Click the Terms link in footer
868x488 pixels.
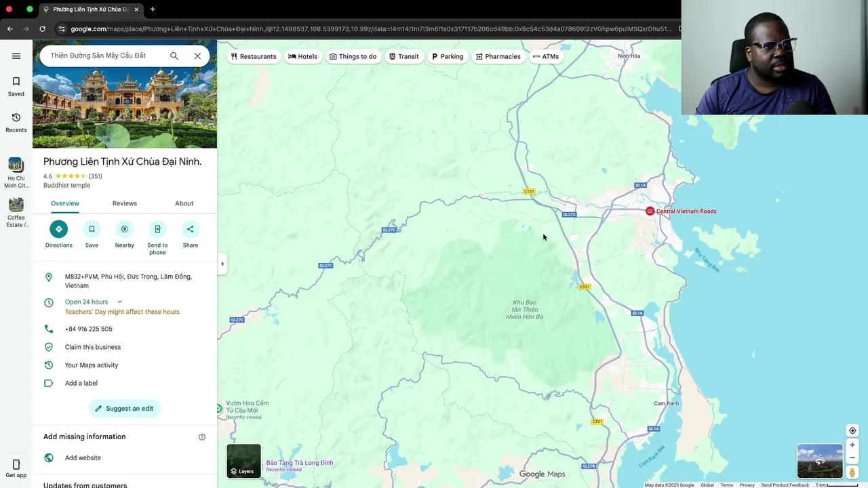tap(727, 485)
